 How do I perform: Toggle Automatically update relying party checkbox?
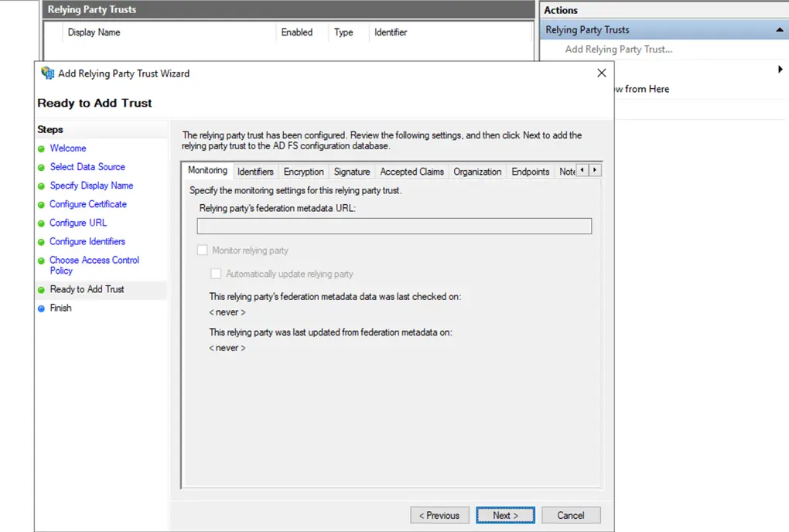(x=217, y=274)
